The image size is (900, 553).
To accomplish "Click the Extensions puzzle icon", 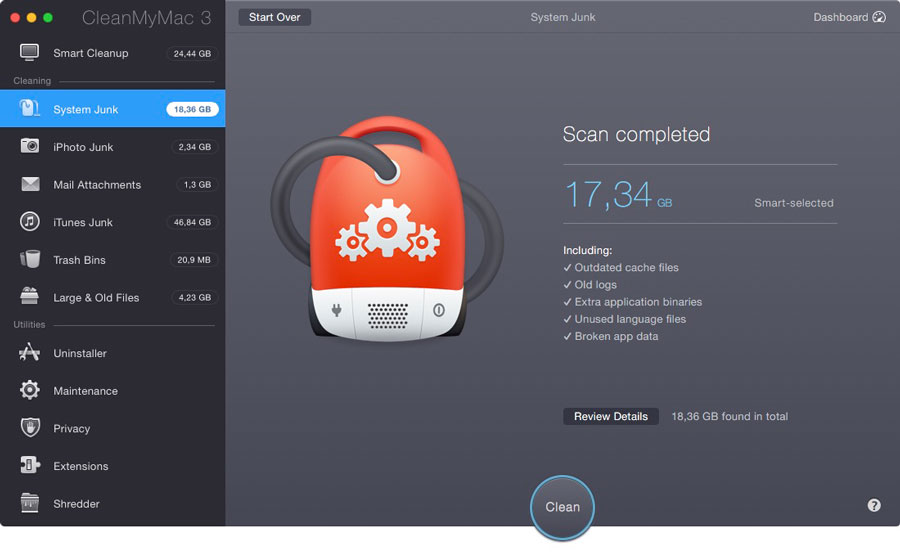I will [30, 465].
